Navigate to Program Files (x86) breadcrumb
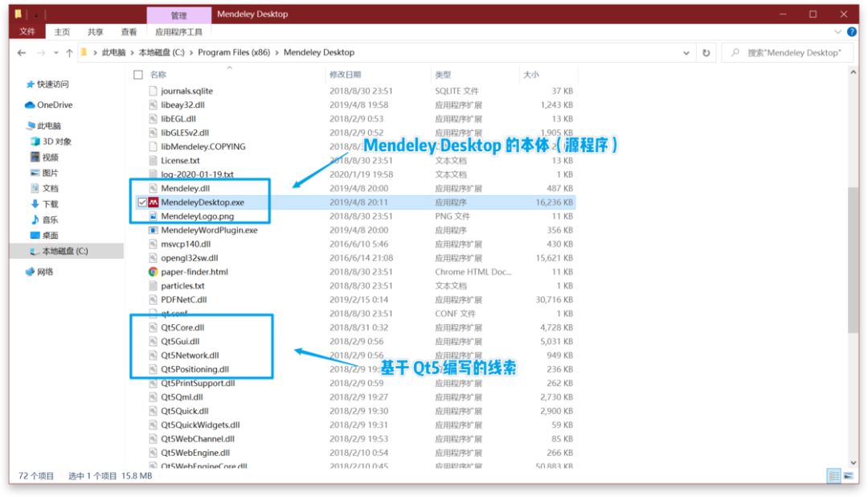 point(234,52)
